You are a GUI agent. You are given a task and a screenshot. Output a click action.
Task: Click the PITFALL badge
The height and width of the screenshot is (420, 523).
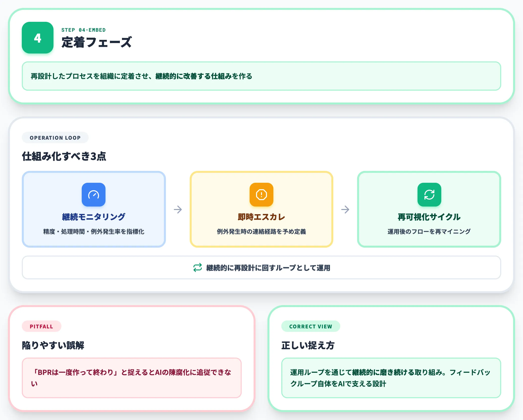click(42, 326)
